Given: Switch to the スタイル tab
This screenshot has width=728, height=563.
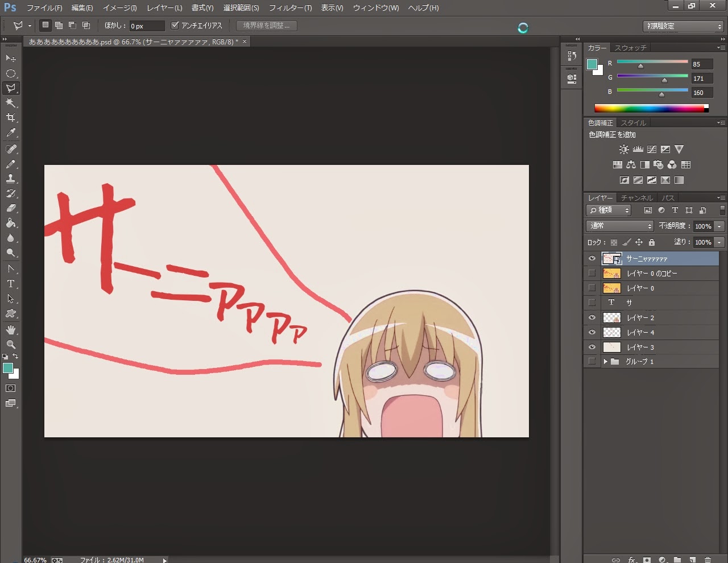Looking at the screenshot, I should coord(633,123).
